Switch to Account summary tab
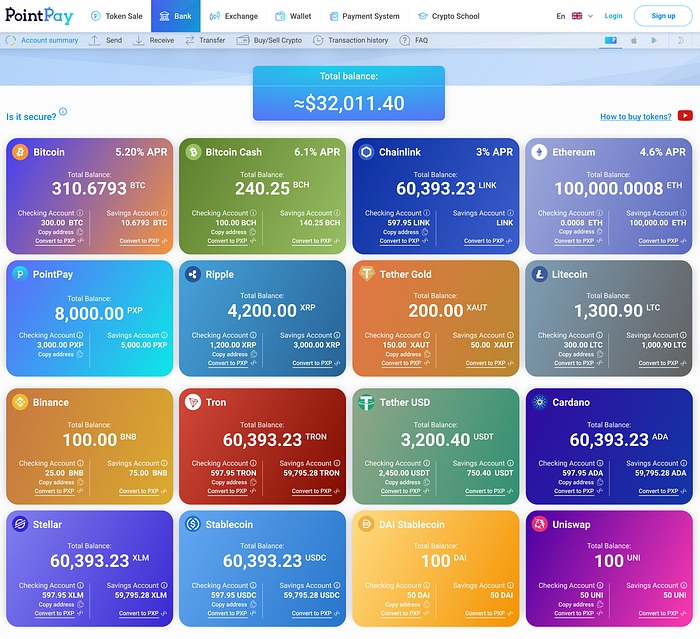The image size is (700, 639). [42, 40]
